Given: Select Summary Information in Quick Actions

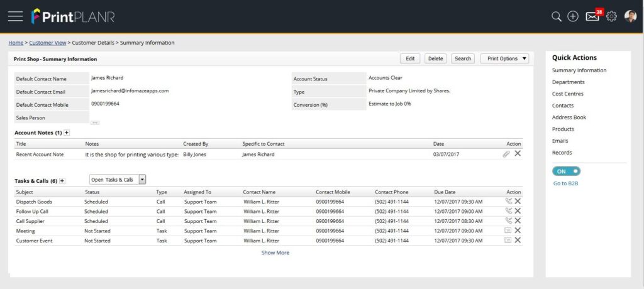Looking at the screenshot, I should (579, 70).
